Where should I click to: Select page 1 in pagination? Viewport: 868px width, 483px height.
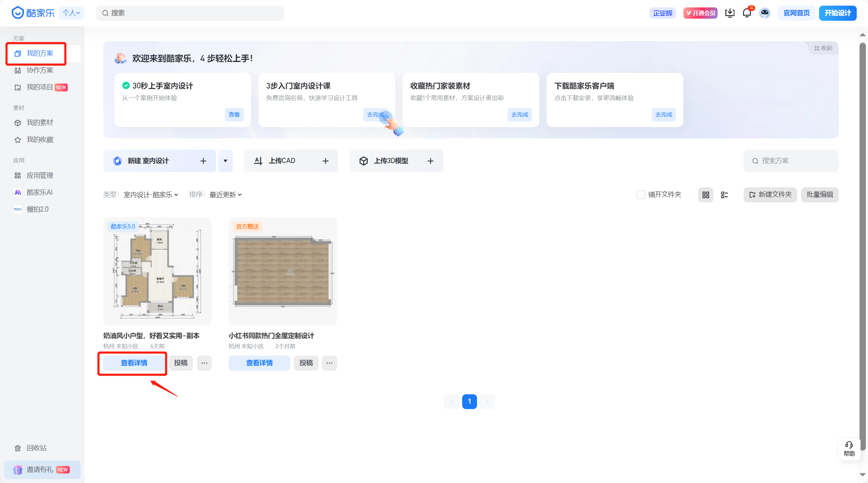click(470, 402)
